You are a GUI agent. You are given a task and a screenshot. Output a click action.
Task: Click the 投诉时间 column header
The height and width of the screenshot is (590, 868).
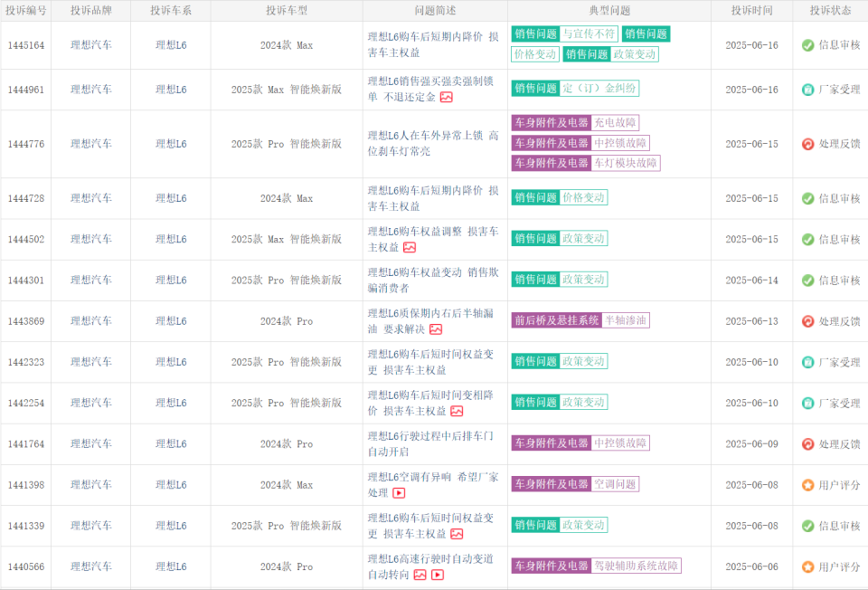click(x=751, y=11)
